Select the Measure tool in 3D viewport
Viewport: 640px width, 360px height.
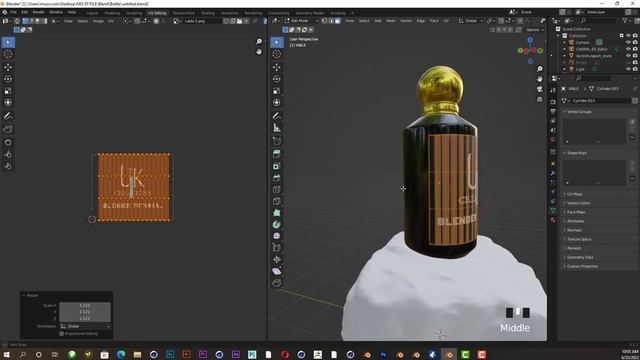(277, 128)
